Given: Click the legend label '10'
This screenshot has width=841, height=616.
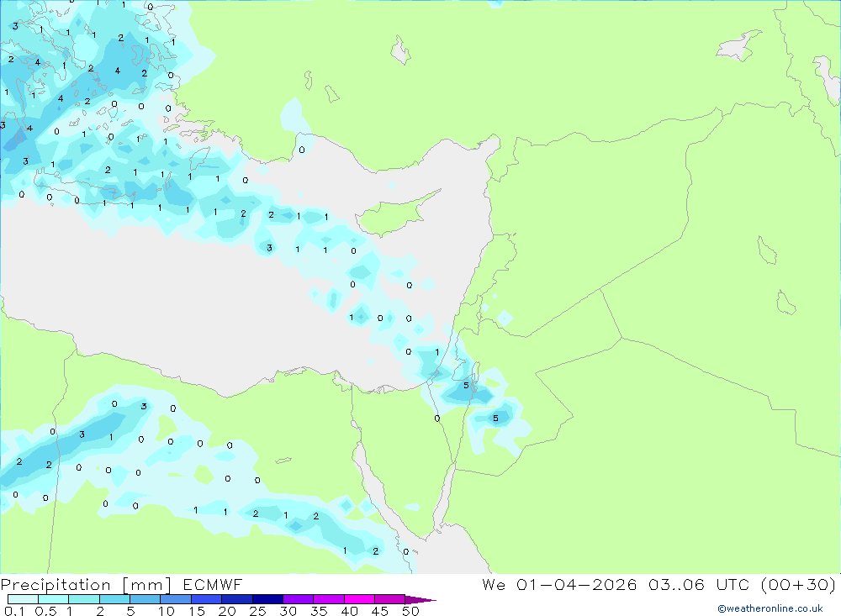Looking at the screenshot, I should click(167, 611).
